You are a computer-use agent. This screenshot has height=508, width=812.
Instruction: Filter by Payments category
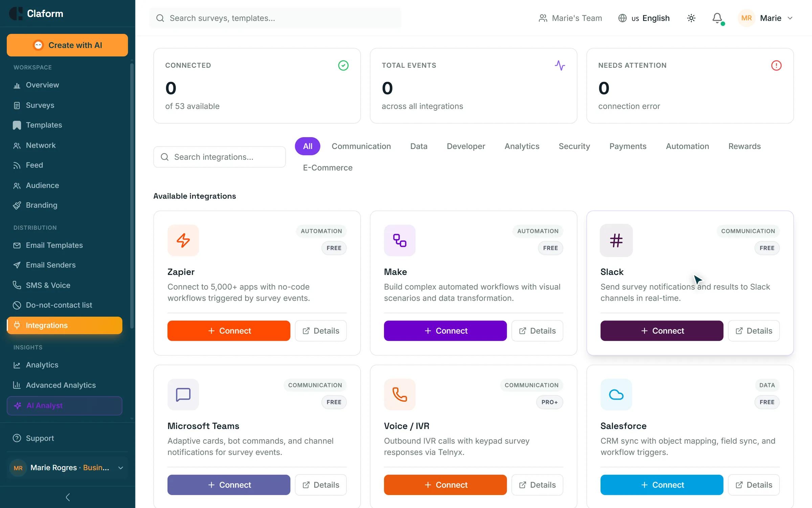click(x=628, y=146)
